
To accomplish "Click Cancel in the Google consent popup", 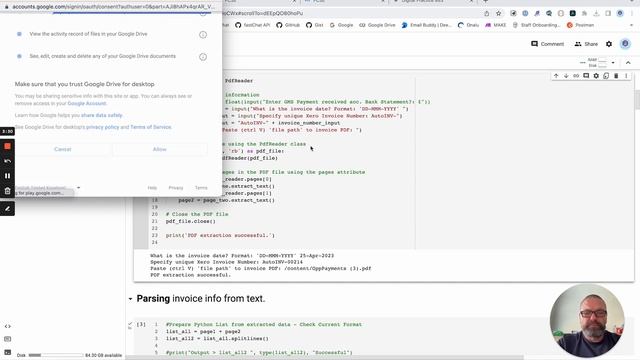I will pyautogui.click(x=62, y=149).
